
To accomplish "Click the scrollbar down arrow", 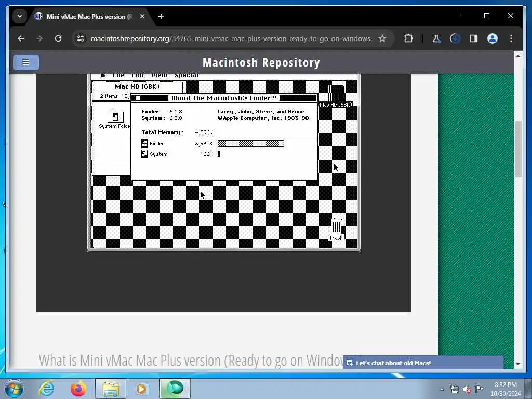I will (518, 364).
